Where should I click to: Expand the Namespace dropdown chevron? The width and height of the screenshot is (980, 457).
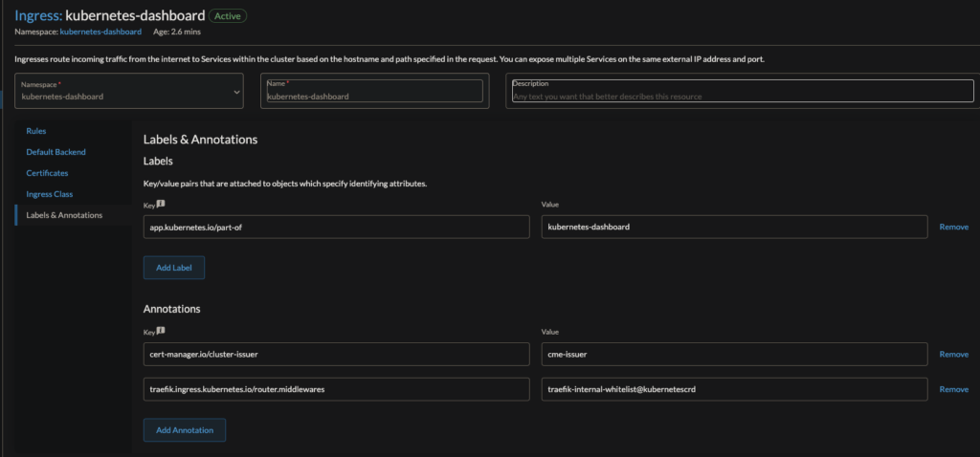click(237, 92)
